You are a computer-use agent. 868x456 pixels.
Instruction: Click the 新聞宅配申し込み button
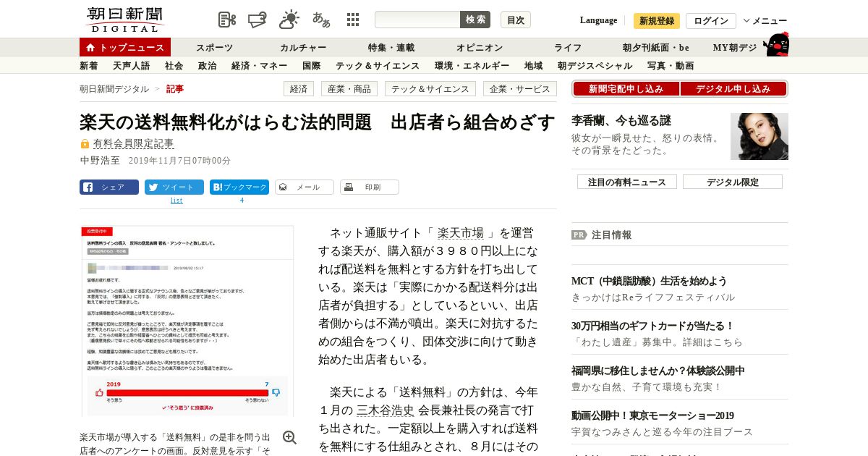[626, 89]
